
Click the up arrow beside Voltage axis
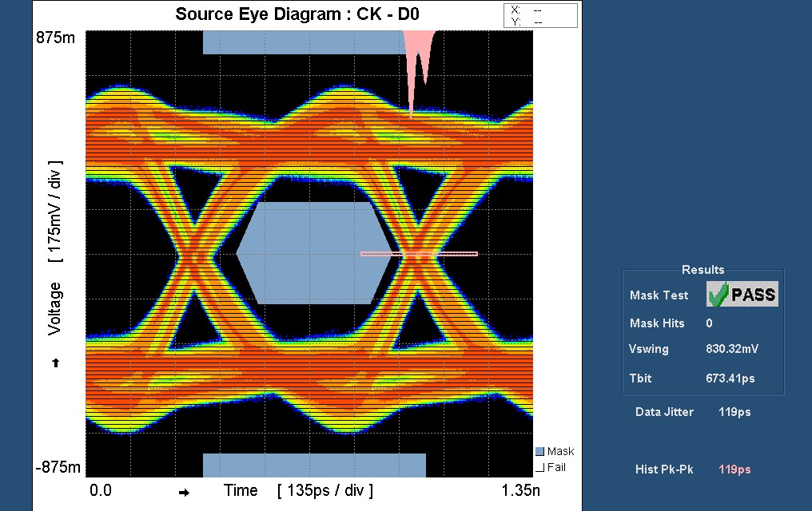(55, 362)
